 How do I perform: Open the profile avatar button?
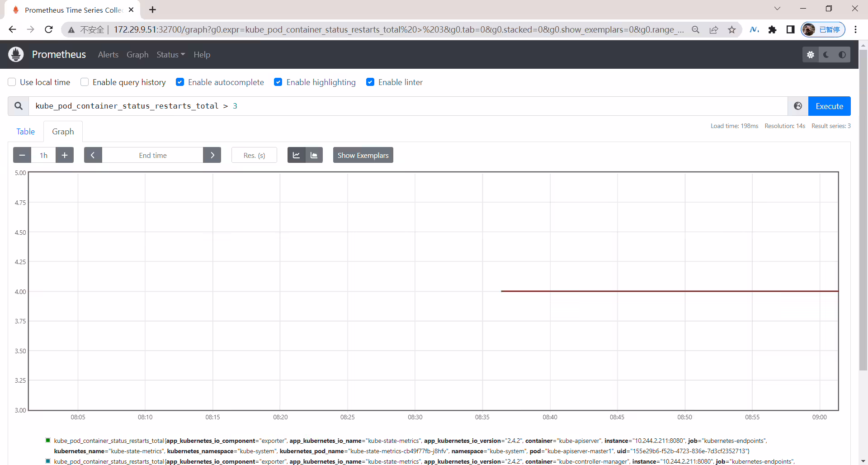click(823, 30)
